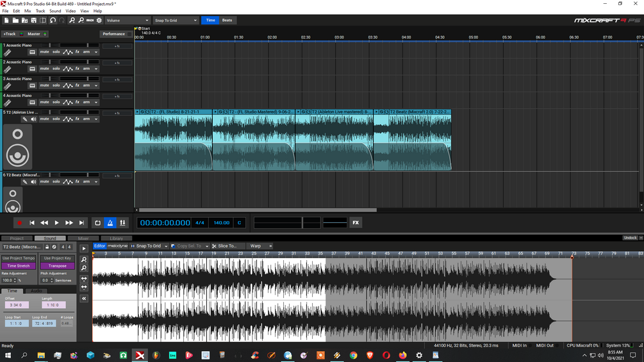The image size is (644, 362).
Task: Switch to the Audio tab in the sound panel
Action: (x=37, y=291)
